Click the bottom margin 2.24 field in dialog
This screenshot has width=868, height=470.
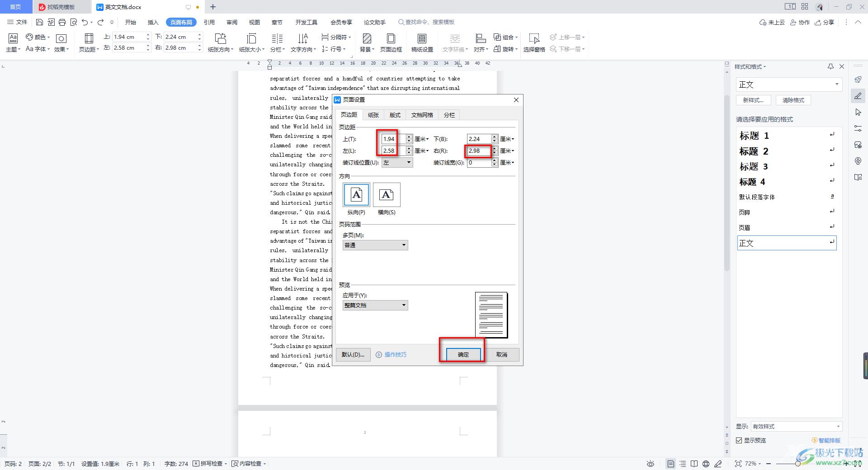(479, 139)
